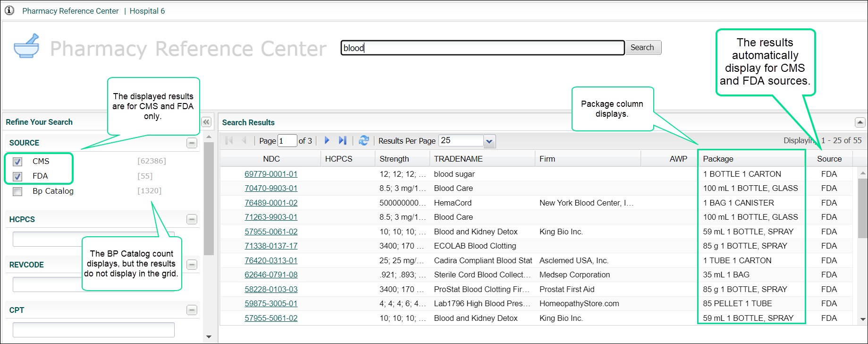Screen dimensions: 868x344
Task: Collapse the HCPCS filter section
Action: [192, 219]
